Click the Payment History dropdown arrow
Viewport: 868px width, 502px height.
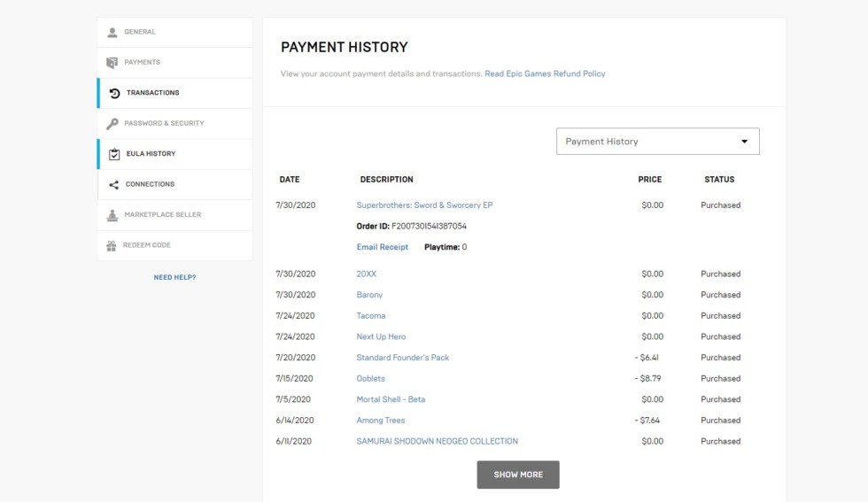click(745, 141)
